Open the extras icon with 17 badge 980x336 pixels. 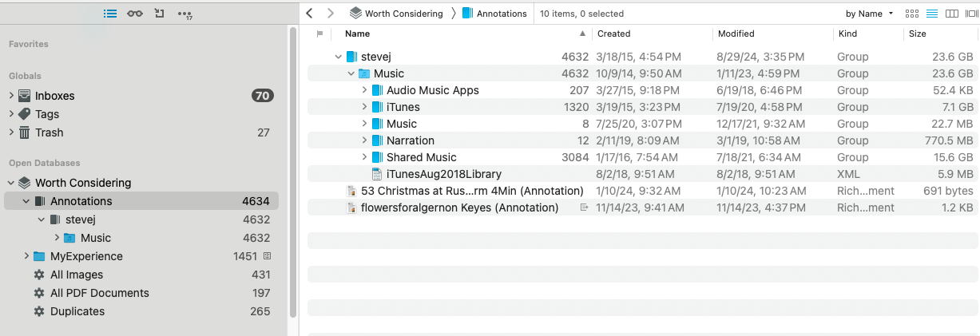click(185, 14)
